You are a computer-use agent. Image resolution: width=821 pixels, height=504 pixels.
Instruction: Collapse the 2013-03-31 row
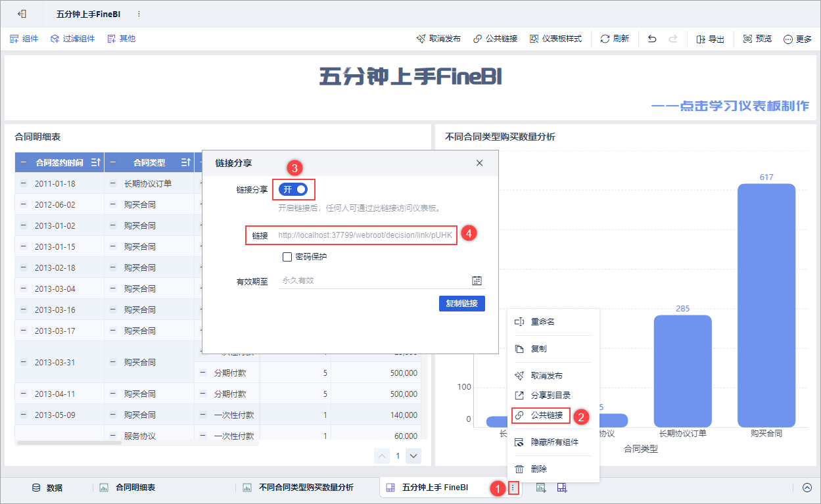point(24,362)
